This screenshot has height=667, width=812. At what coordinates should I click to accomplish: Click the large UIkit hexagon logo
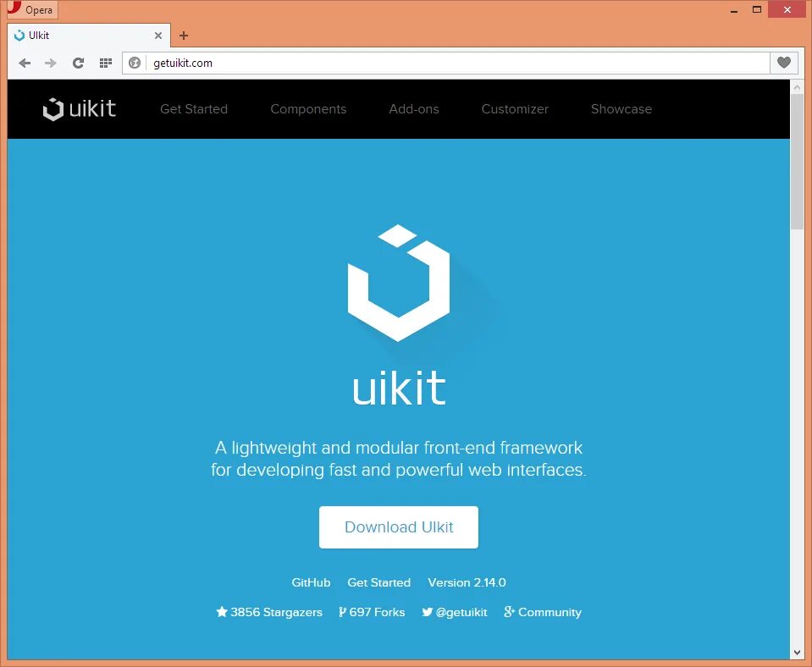(399, 283)
